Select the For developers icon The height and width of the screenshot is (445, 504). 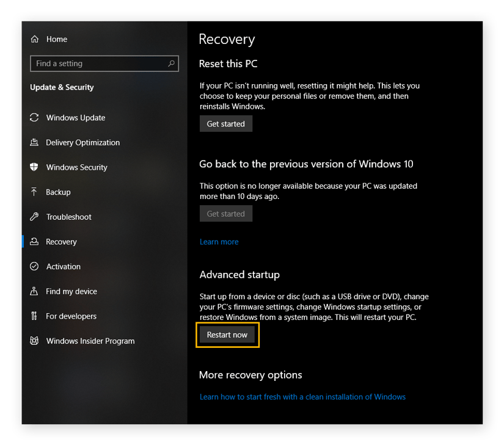[x=34, y=316]
